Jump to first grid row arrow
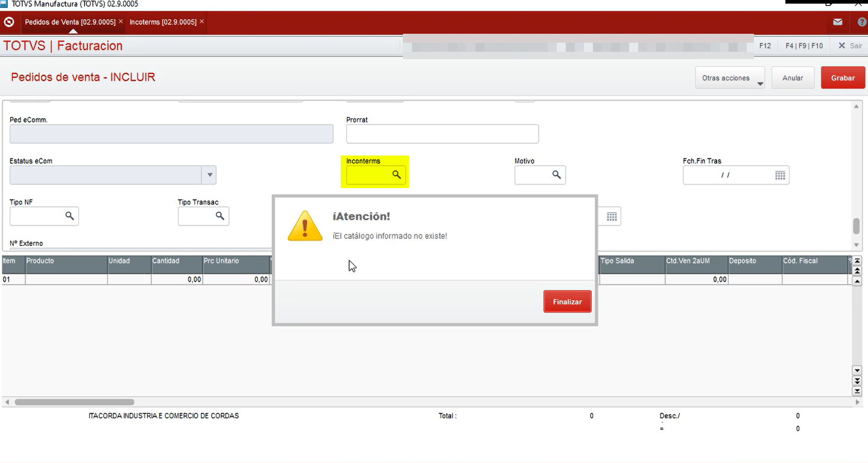Screen dimensions: 868x463 857,260
